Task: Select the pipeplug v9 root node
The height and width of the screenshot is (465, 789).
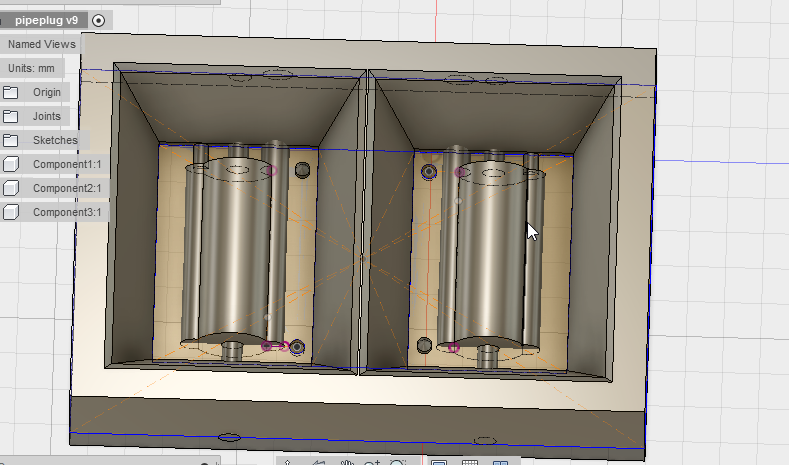Action: point(46,21)
